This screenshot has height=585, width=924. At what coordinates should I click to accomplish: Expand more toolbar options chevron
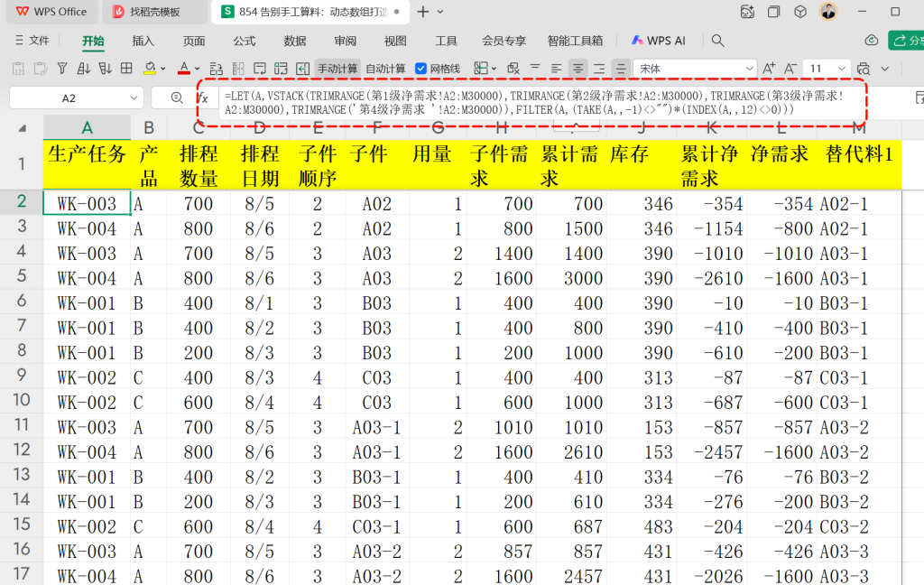pos(884,69)
